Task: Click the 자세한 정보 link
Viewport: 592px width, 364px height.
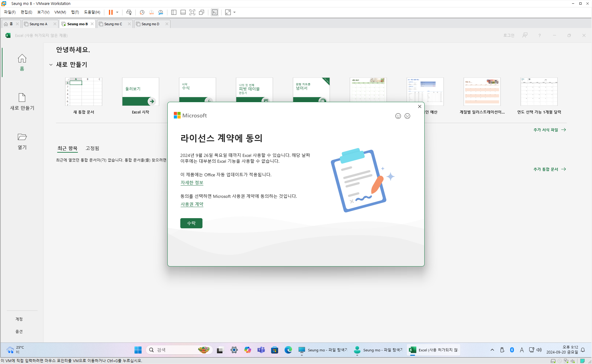Action: pyautogui.click(x=192, y=182)
